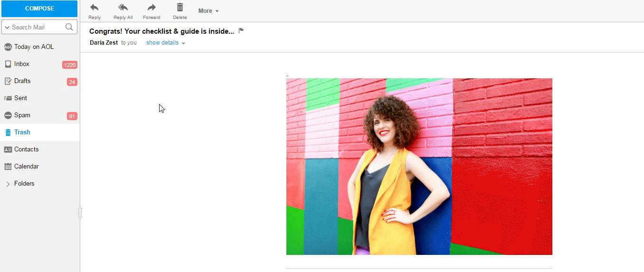Click the Reply All icon

click(123, 7)
